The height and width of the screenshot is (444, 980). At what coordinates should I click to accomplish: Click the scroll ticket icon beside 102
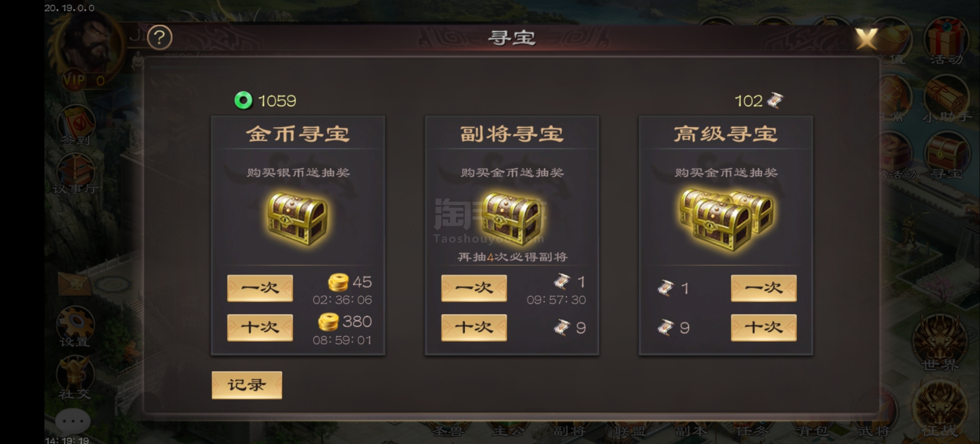pos(775,101)
